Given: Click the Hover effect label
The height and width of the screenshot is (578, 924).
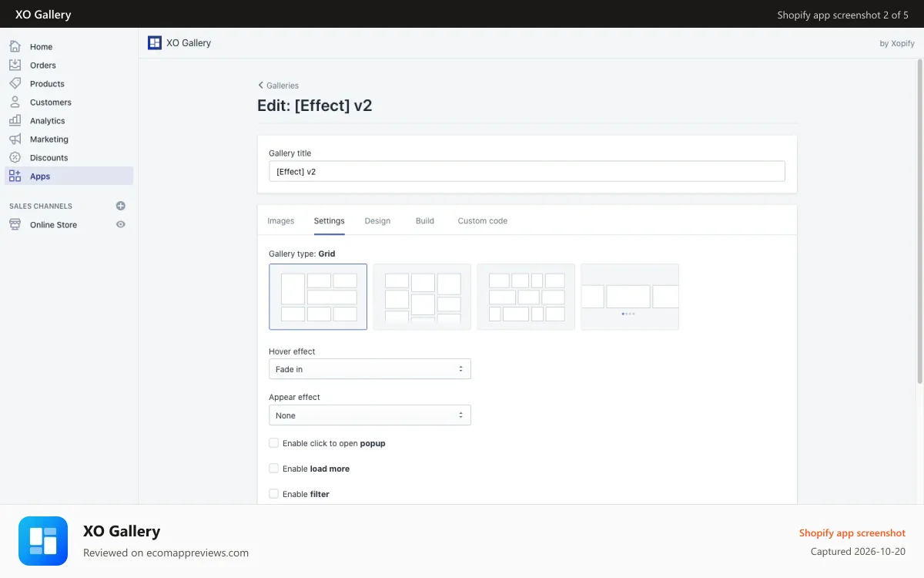Looking at the screenshot, I should click(292, 351).
